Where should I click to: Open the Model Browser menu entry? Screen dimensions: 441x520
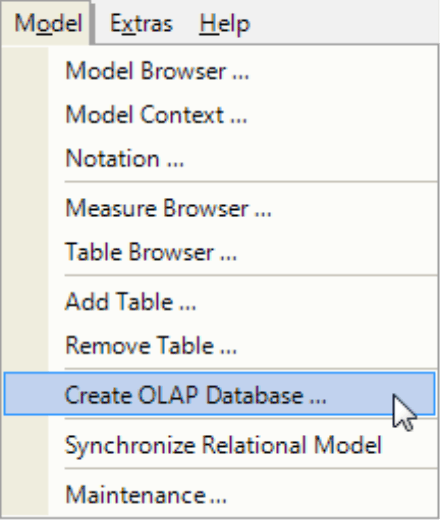[x=220, y=71]
